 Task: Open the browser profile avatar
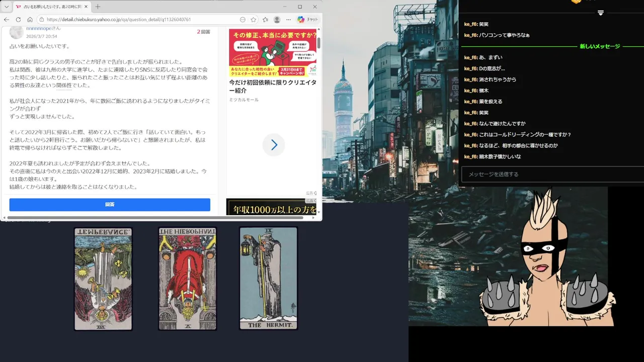(277, 20)
